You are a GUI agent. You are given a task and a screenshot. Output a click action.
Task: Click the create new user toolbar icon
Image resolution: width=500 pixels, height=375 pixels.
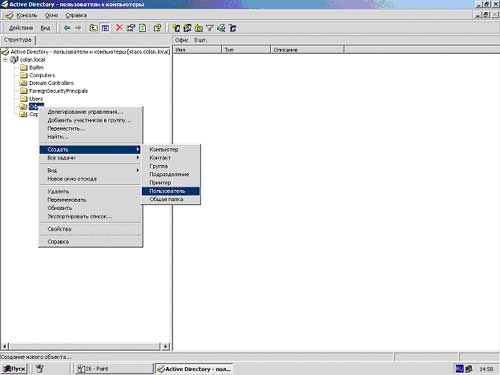[x=176, y=28]
